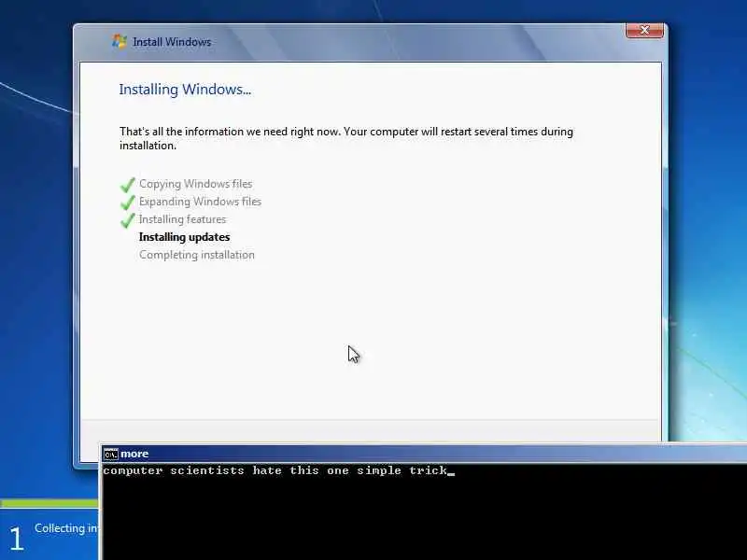This screenshot has width=747, height=560.
Task: Click the checkmark beside Expanding Windows files
Action: (x=128, y=202)
